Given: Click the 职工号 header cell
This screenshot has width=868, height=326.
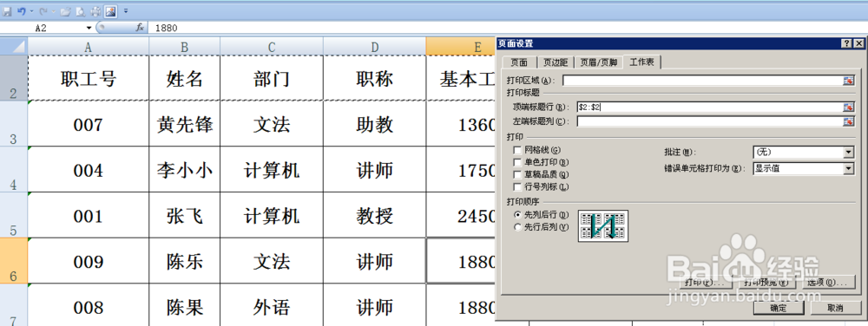Looking at the screenshot, I should tap(88, 78).
